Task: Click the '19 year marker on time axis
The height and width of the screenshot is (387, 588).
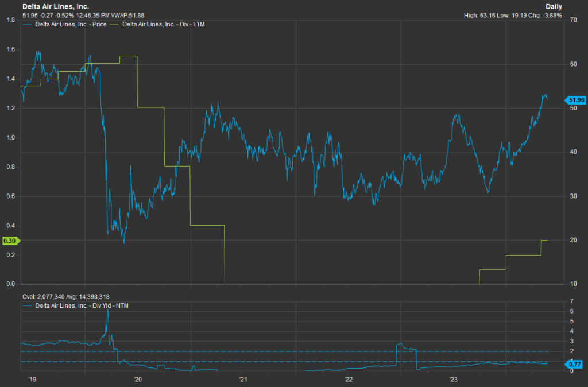Action: pyautogui.click(x=32, y=380)
